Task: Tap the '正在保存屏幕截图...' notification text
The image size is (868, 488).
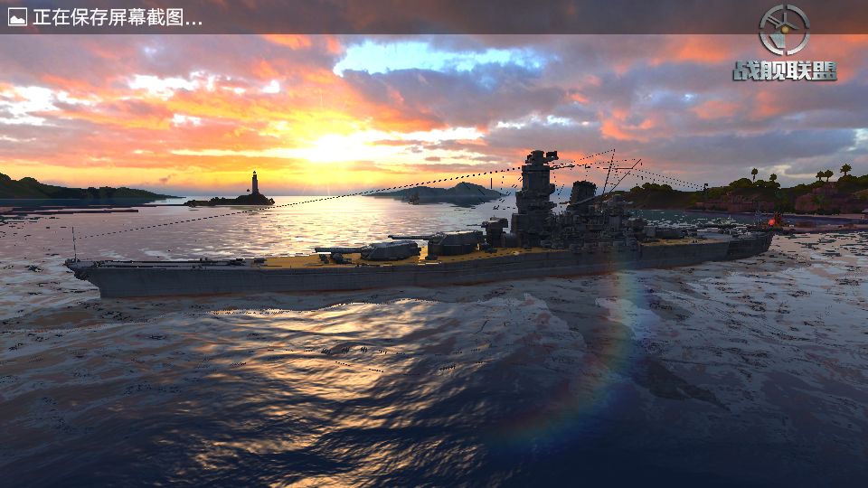Action: pyautogui.click(x=118, y=17)
